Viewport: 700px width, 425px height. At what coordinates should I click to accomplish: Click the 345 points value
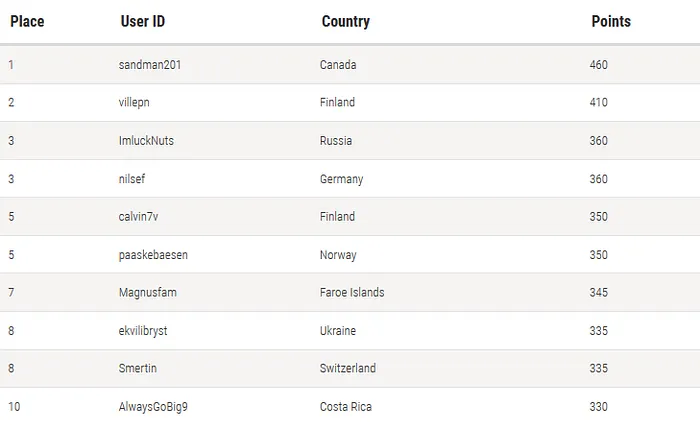pos(599,293)
